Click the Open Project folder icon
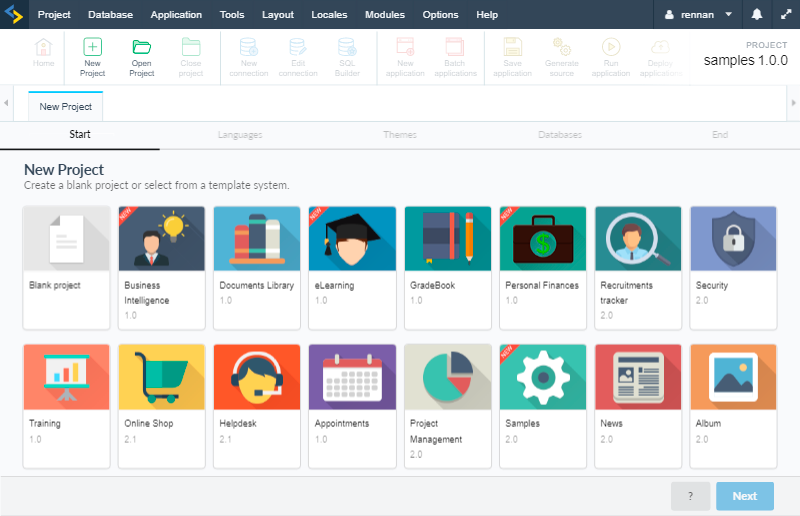800x516 pixels. [x=142, y=47]
